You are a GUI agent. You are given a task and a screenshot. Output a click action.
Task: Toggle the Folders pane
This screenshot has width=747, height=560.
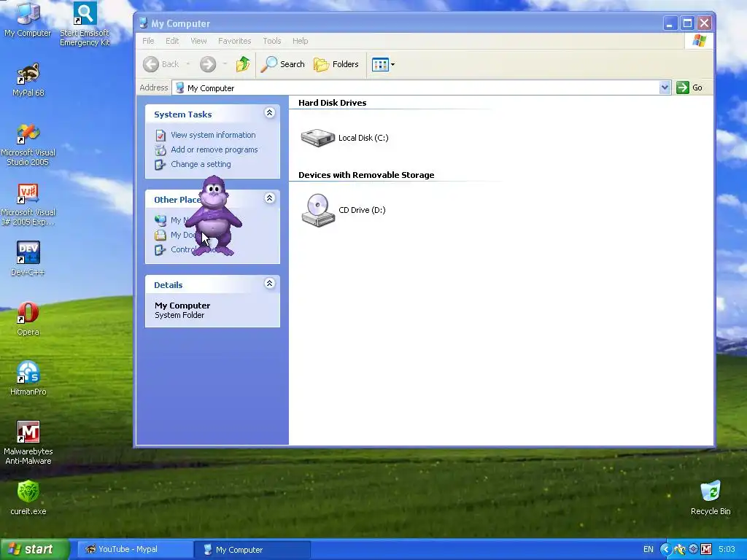pyautogui.click(x=336, y=64)
